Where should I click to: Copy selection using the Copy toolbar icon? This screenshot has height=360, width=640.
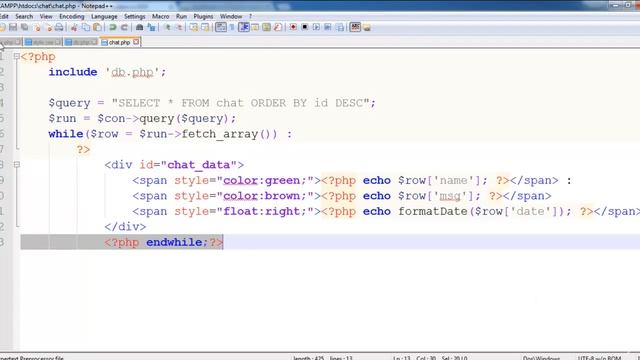pos(86,27)
